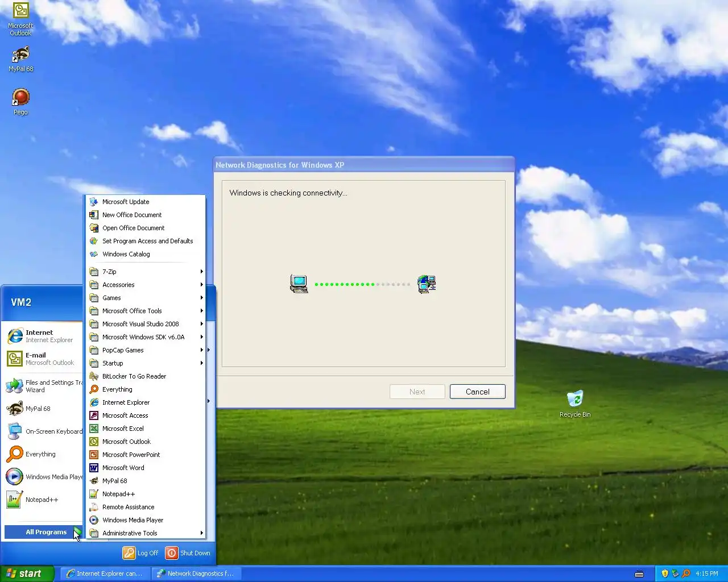Click Microsoft Word icon in programs list
This screenshot has height=582, width=728.
coord(94,468)
